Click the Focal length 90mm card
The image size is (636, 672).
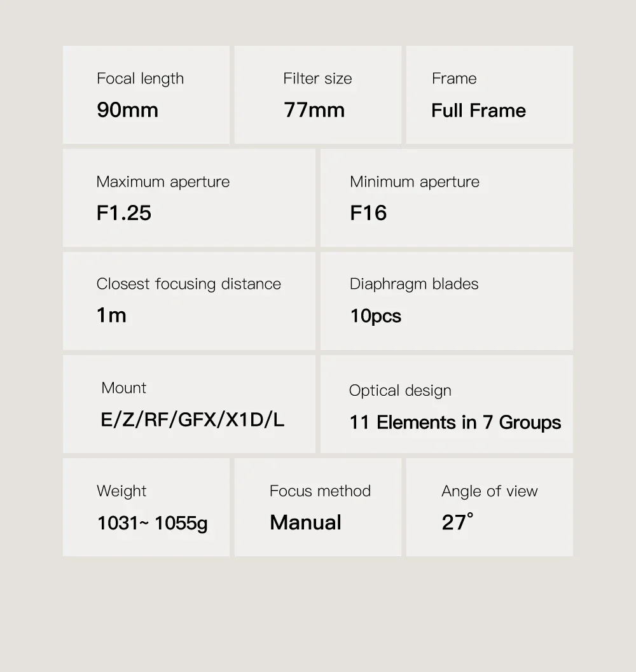coord(146,95)
